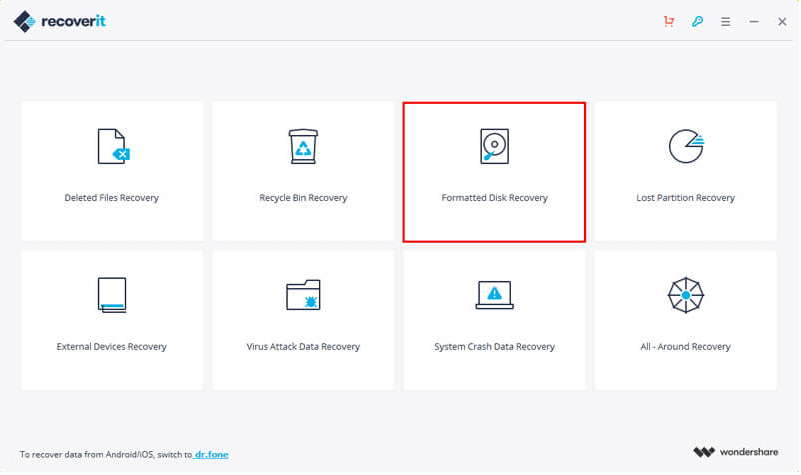Click the System Crash laptop warning icon
The width and height of the screenshot is (801, 475).
(494, 295)
